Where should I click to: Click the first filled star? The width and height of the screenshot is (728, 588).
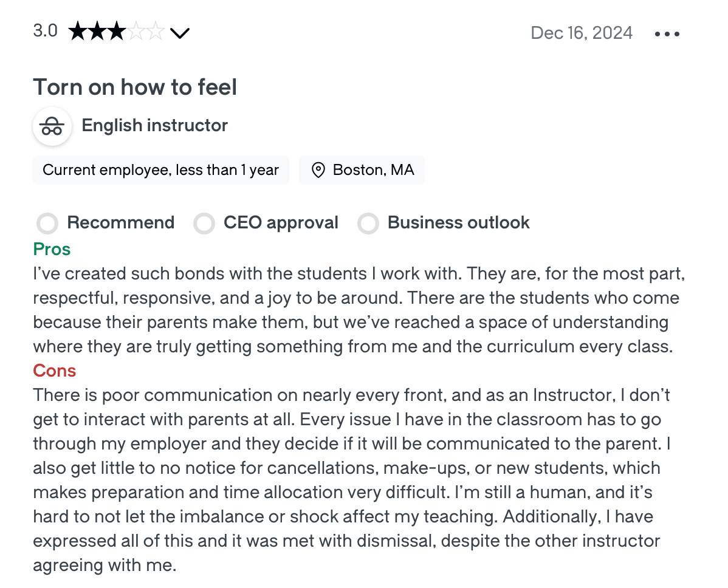78,32
